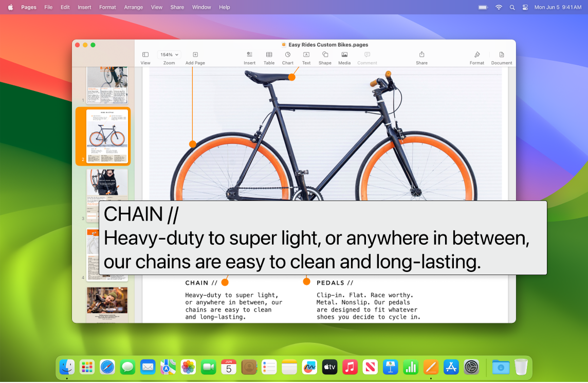This screenshot has width=588, height=383.
Task: Insert a Table into the document
Action: (269, 56)
